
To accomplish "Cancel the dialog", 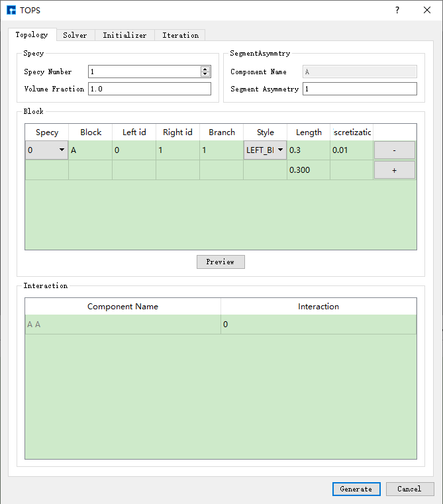I will pyautogui.click(x=409, y=489).
